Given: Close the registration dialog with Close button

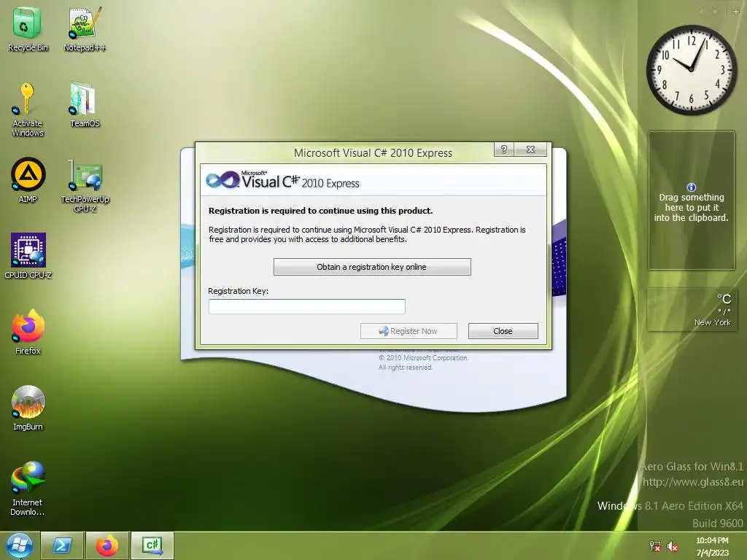Looking at the screenshot, I should pyautogui.click(x=503, y=331).
